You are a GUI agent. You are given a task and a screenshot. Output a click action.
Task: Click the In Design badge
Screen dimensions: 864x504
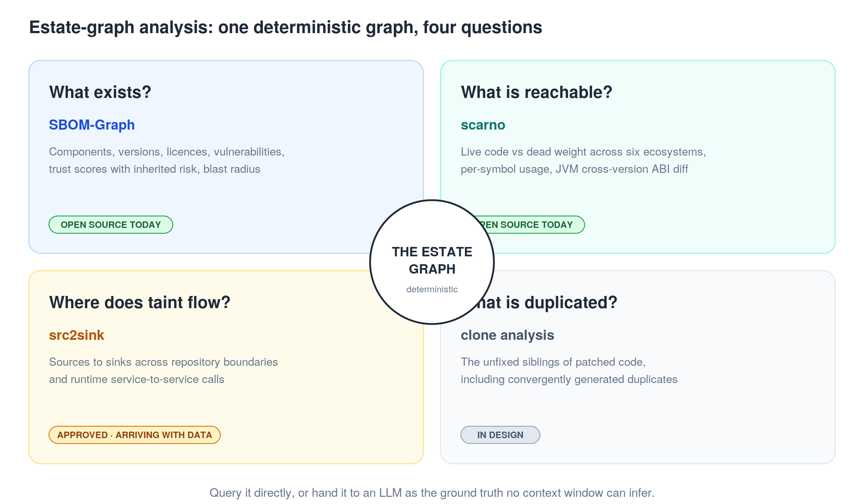tap(500, 435)
